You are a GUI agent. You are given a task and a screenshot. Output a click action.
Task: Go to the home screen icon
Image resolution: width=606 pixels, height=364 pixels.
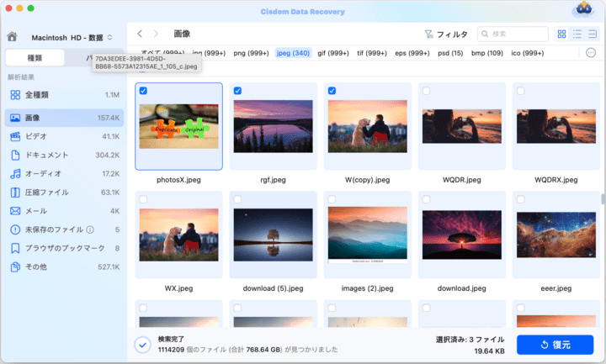[x=12, y=37]
